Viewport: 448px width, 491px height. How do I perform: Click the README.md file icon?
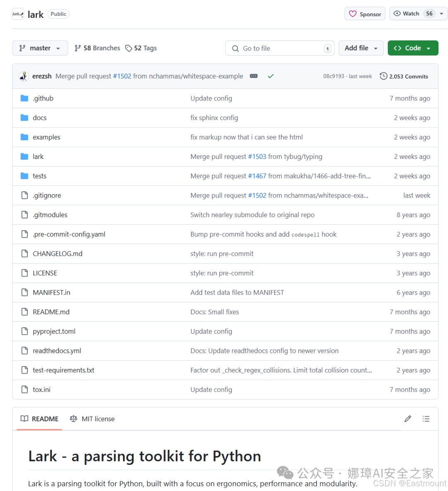[24, 312]
